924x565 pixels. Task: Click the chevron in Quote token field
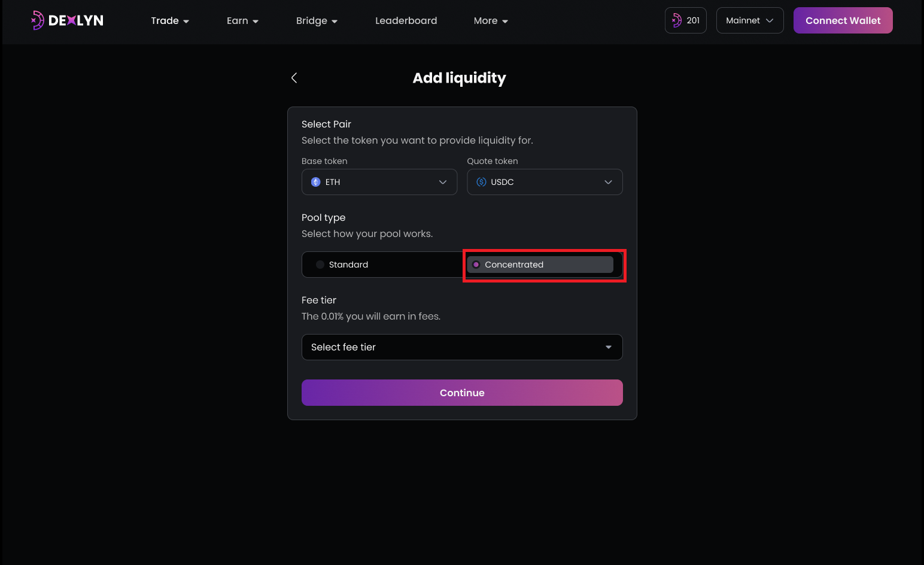coord(608,182)
